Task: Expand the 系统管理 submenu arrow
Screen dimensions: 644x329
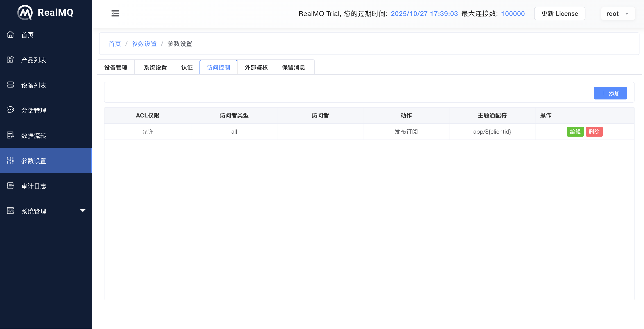Action: pyautogui.click(x=83, y=211)
